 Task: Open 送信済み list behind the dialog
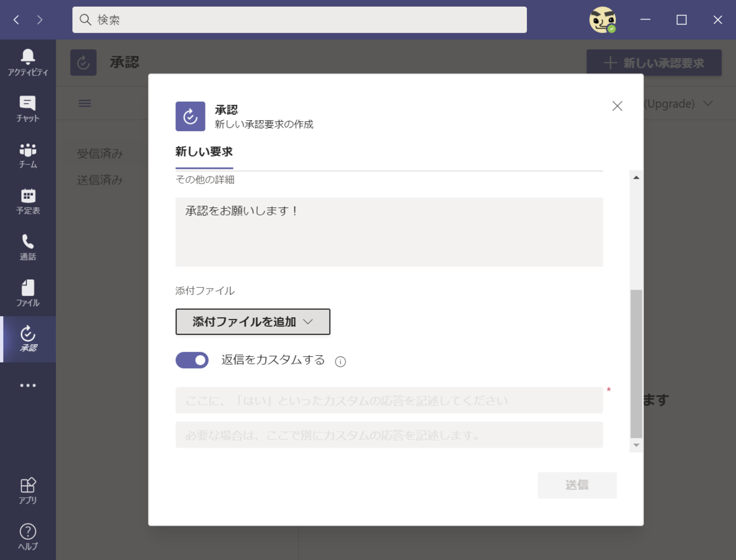click(x=100, y=180)
